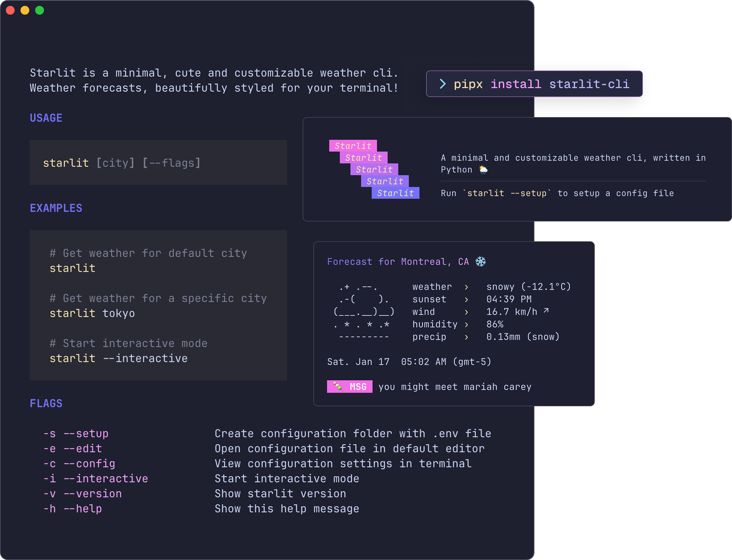Click the blue prompt chevron before pipx
The image size is (732, 560).
442,84
